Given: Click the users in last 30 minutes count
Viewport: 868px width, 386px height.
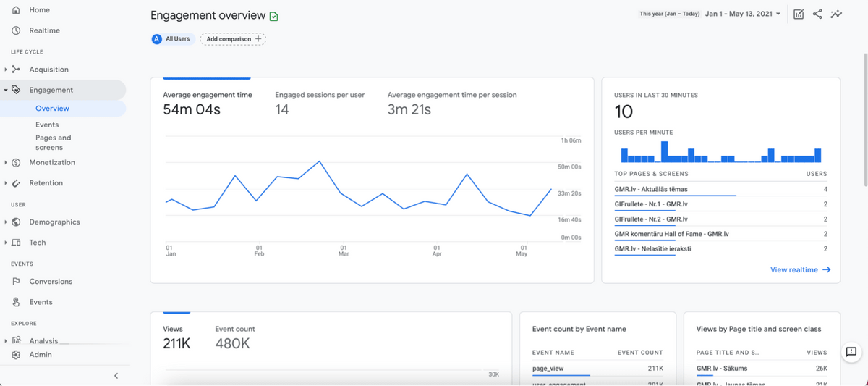Looking at the screenshot, I should pos(624,112).
